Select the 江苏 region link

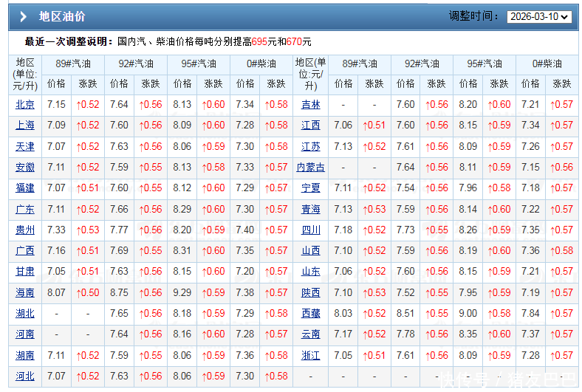point(311,147)
